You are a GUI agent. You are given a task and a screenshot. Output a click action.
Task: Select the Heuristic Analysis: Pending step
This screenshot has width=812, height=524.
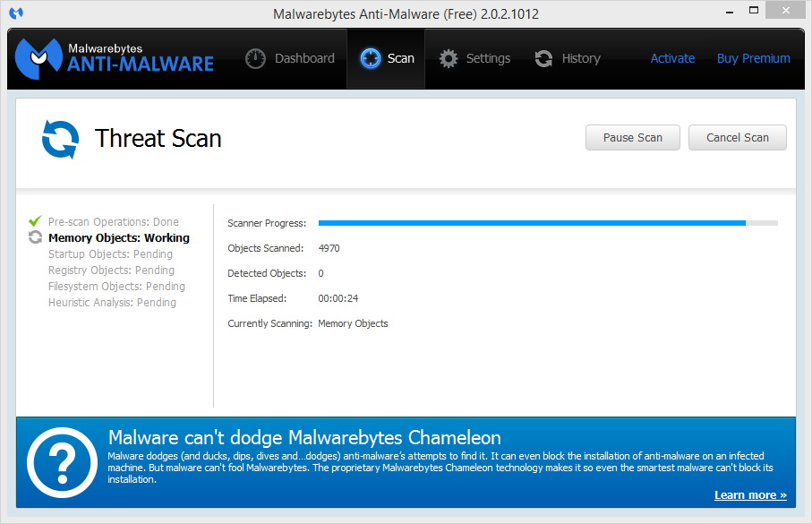(x=112, y=302)
